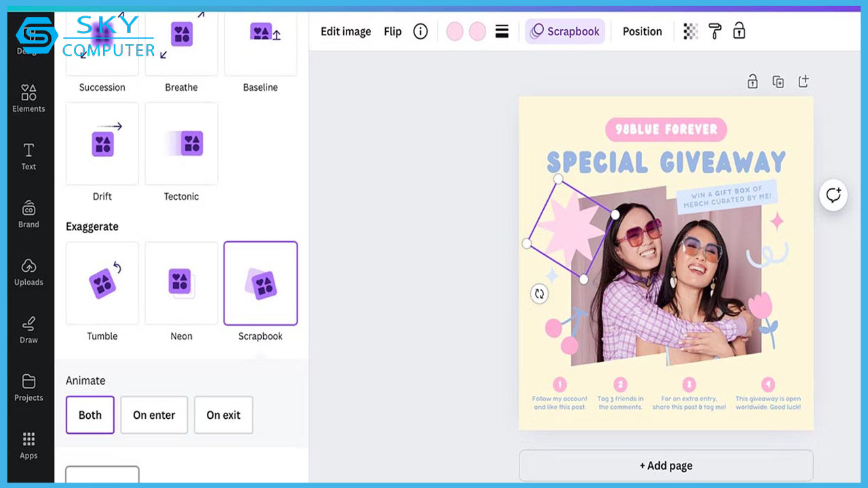Image resolution: width=868 pixels, height=488 pixels.
Task: Open the Projects folder panel
Action: pyautogui.click(x=28, y=387)
